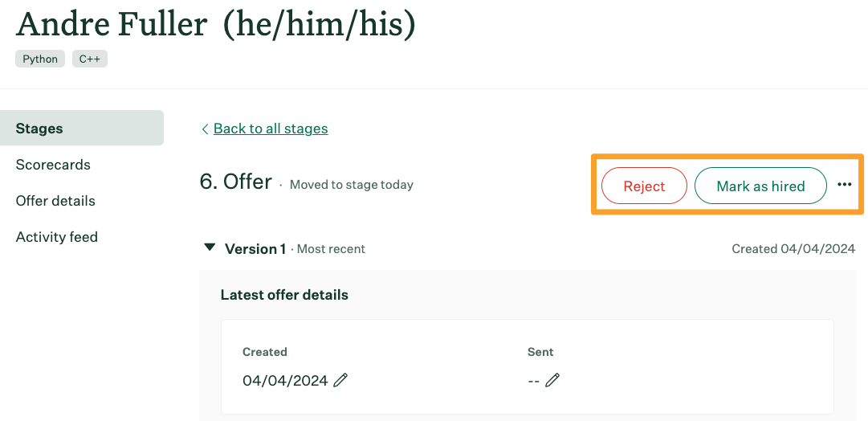Image resolution: width=868 pixels, height=421 pixels.
Task: Collapse the Version 1 disclosure triangle
Action: click(210, 247)
